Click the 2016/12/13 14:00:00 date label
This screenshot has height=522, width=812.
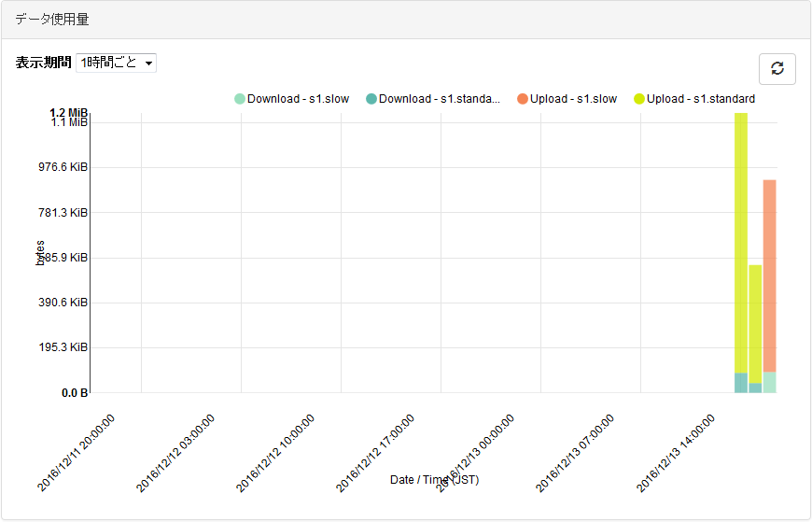[x=676, y=453]
